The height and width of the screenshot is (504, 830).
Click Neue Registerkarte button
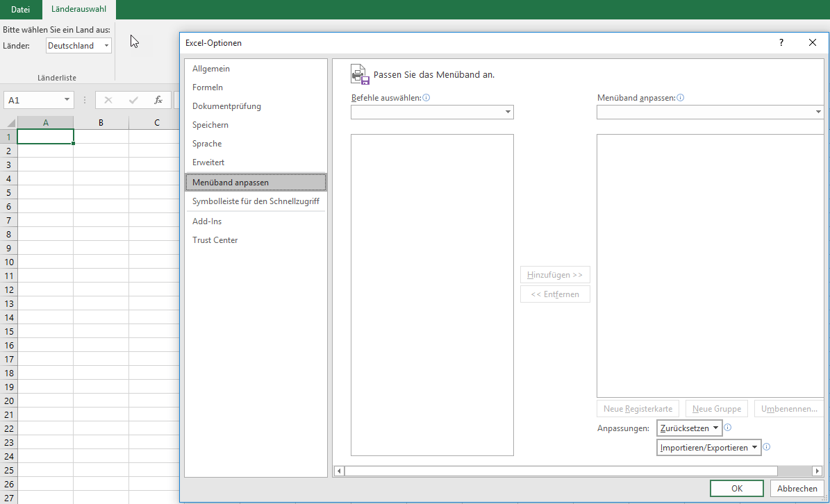tap(638, 409)
